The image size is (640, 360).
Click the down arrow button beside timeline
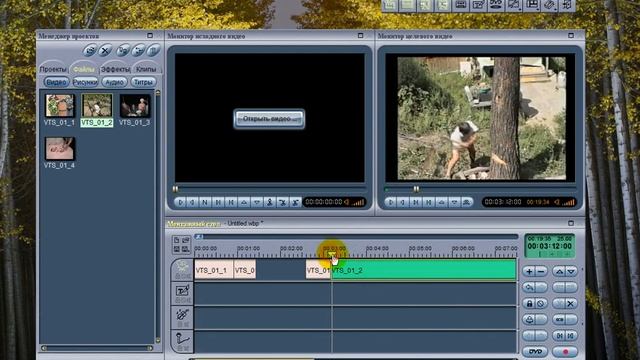pyautogui.click(x=571, y=271)
